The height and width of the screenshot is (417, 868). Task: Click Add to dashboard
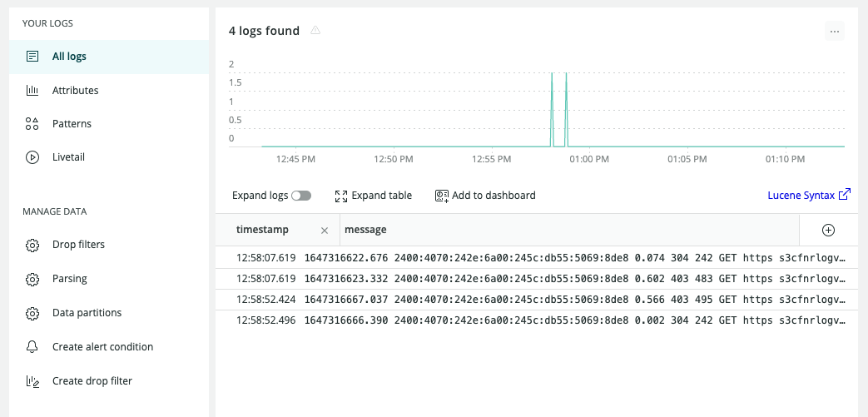point(485,196)
